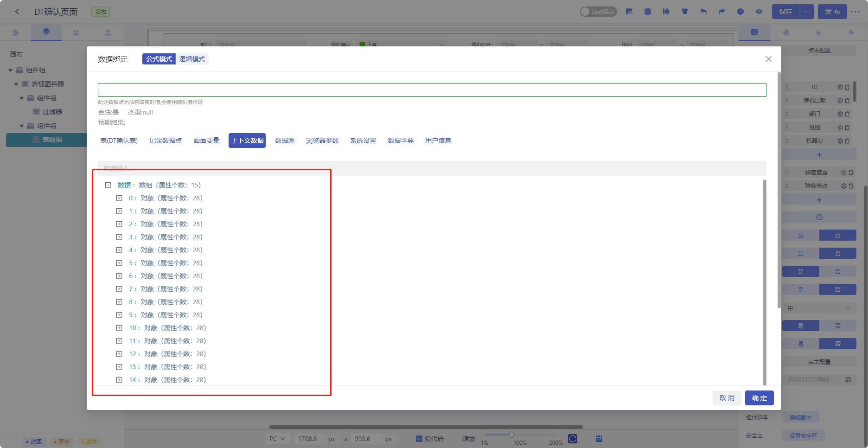The width and height of the screenshot is (868, 448).
Task: Delete the 部门 column with trash icon
Action: coord(847,114)
